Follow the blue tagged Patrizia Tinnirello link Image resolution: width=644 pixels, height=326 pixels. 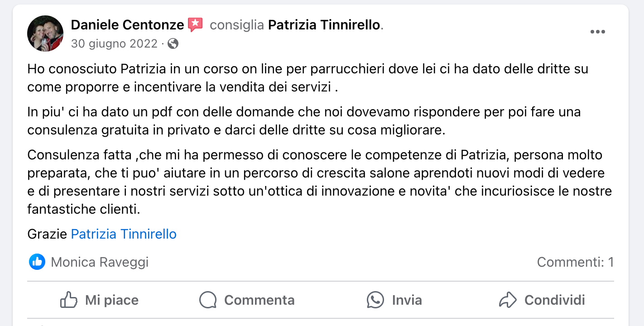124,234
